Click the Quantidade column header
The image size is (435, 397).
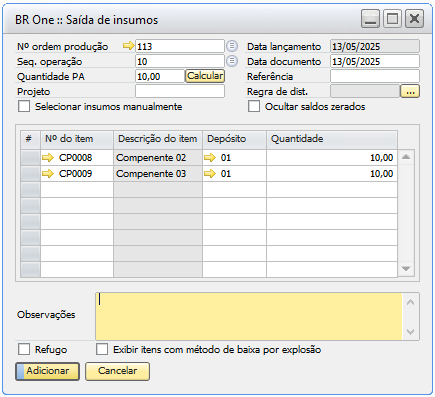pyautogui.click(x=332, y=139)
